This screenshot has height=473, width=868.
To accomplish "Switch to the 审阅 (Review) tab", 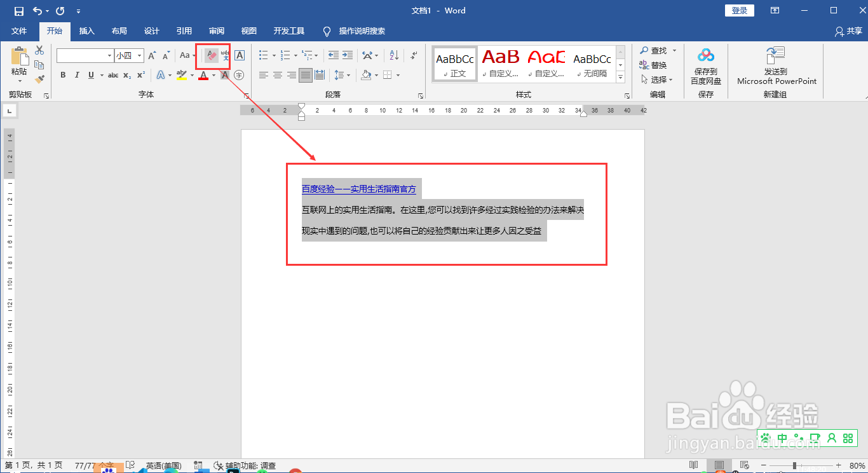I will click(217, 31).
